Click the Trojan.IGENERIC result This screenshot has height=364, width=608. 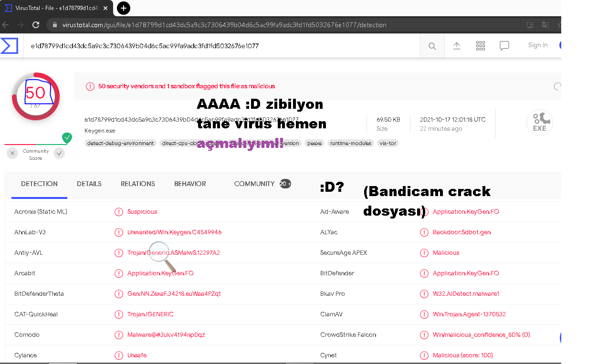coord(150,314)
